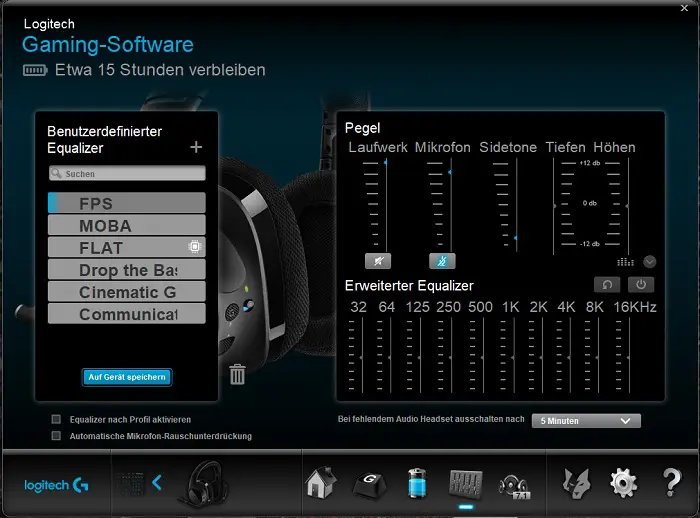Click the dimmed keyboard device thumbnail
The image size is (700, 518).
point(130,484)
